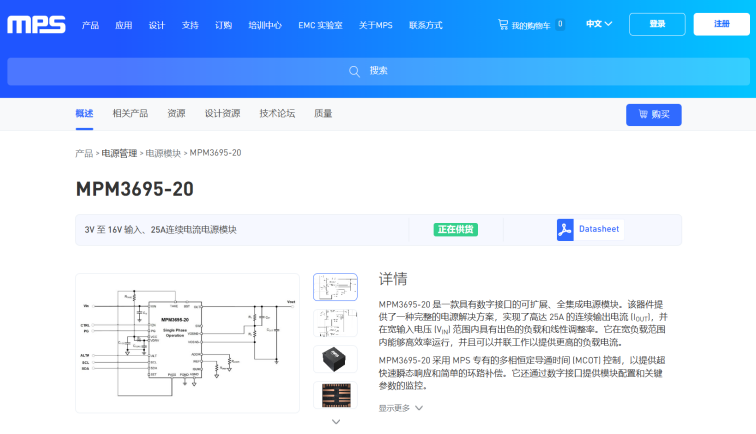Select the 质量 tab
This screenshot has height=434, width=756.
(323, 113)
